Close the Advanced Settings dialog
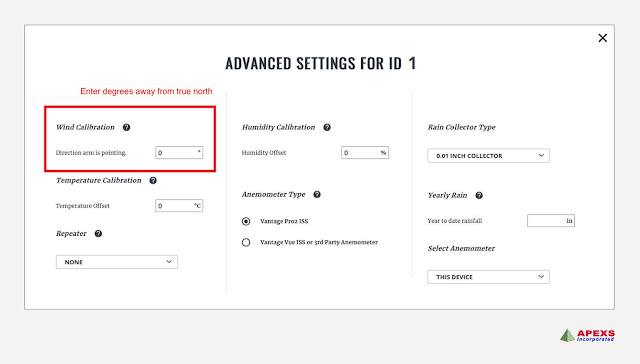This screenshot has height=364, width=640. tap(602, 38)
